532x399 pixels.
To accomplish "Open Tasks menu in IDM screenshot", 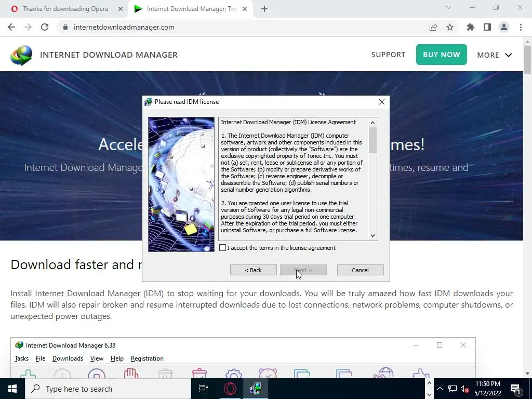I will pos(22,358).
